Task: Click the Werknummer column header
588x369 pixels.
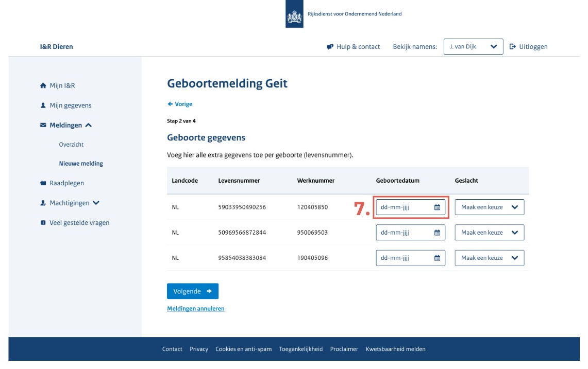Action: tap(316, 181)
